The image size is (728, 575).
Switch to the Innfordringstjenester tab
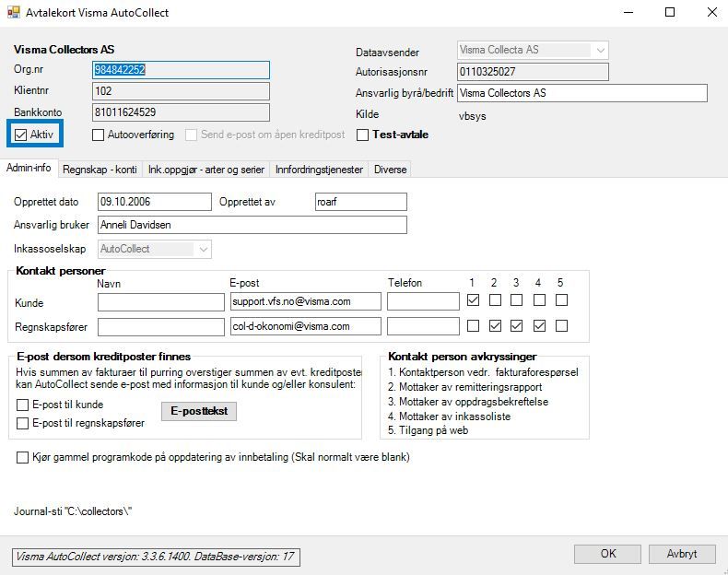tap(319, 170)
